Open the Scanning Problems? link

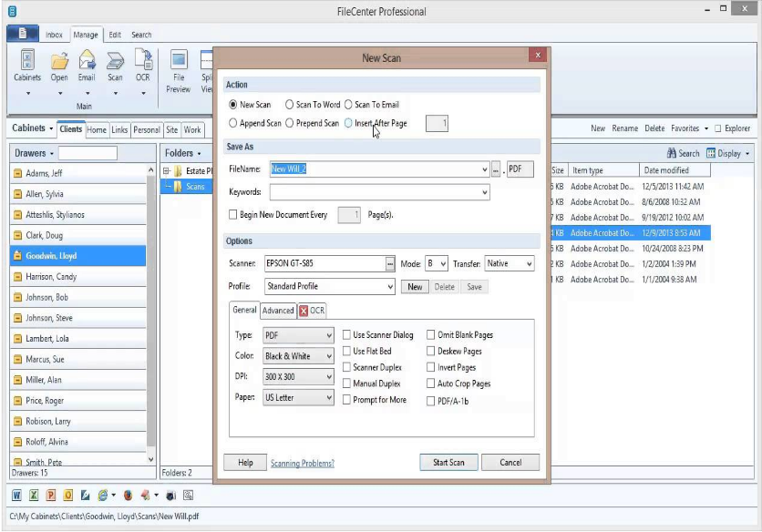[x=303, y=464]
